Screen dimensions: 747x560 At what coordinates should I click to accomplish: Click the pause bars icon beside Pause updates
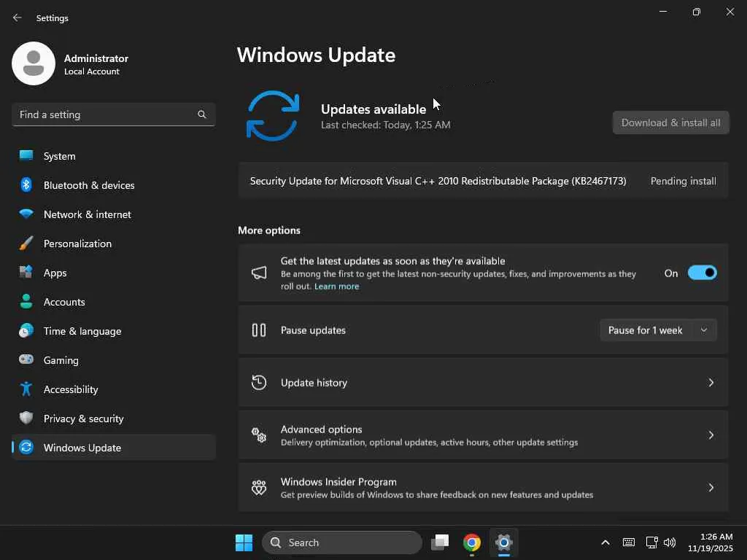click(x=259, y=330)
